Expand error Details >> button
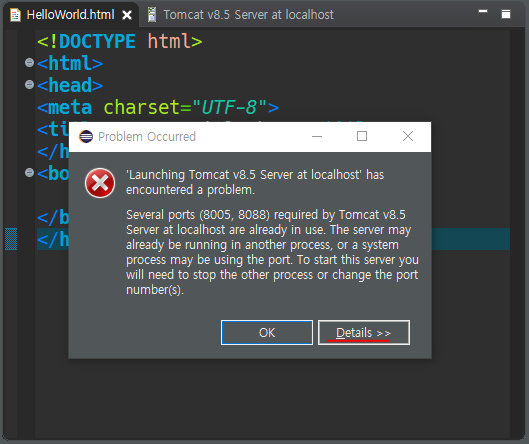 [364, 333]
